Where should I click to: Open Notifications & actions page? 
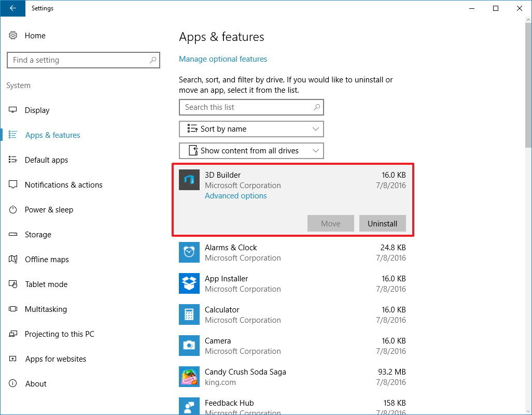pos(63,185)
